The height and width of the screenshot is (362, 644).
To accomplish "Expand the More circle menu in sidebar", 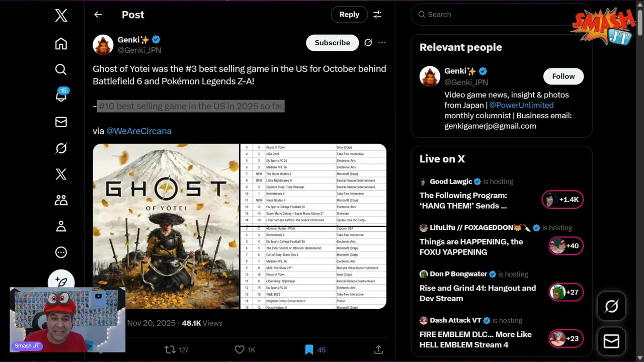I will click(61, 252).
